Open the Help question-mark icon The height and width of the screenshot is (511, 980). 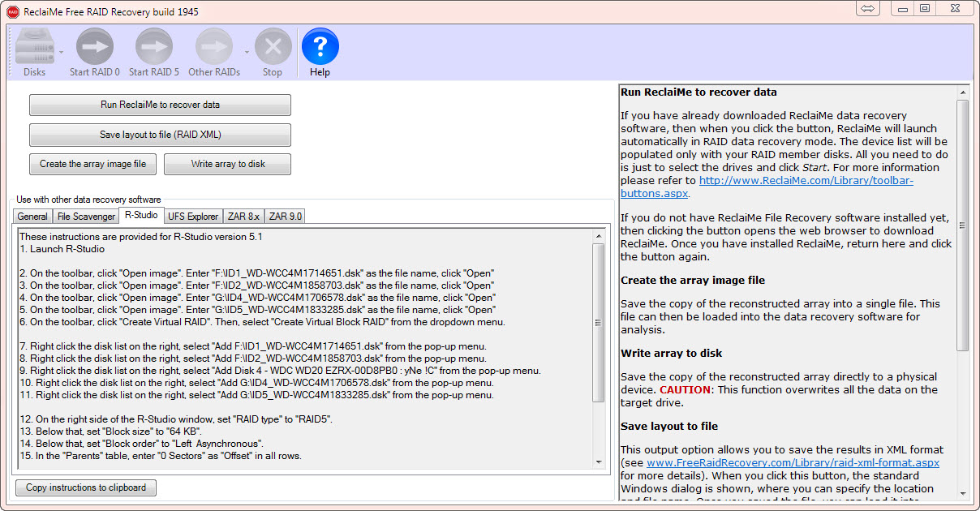[x=320, y=47]
